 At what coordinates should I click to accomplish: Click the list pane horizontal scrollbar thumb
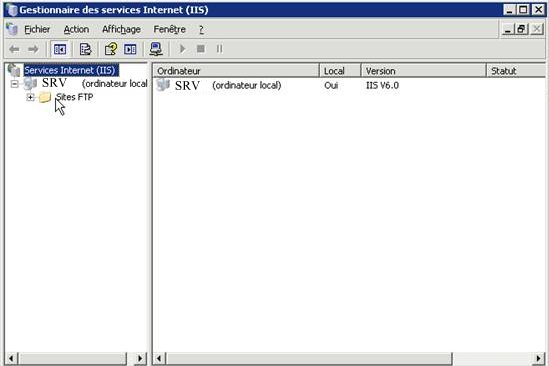click(309, 358)
